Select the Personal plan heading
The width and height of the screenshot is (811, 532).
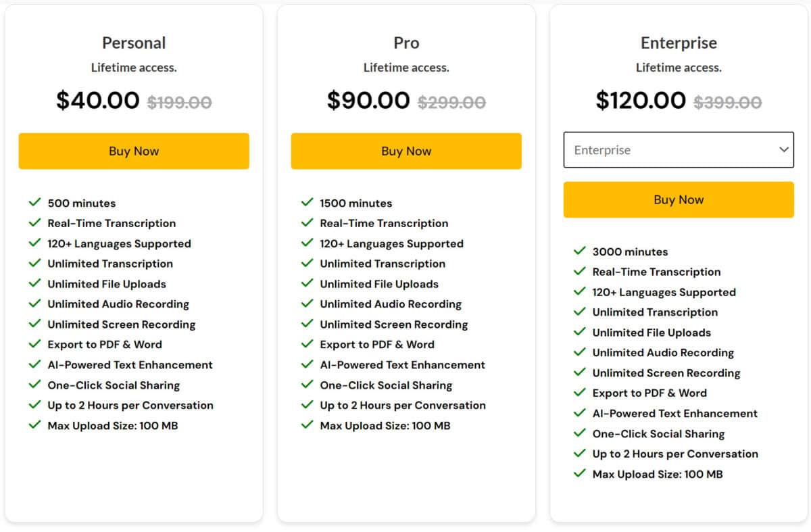134,43
